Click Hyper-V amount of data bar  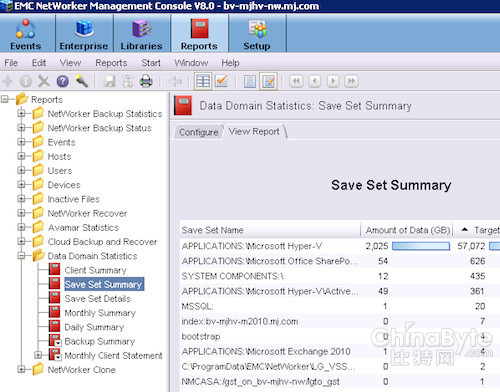[x=421, y=246]
